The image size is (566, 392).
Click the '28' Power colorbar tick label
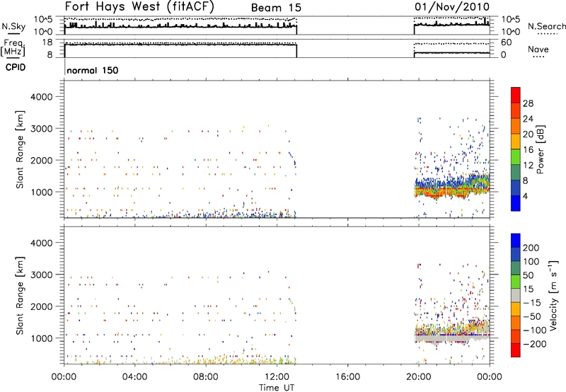point(528,103)
